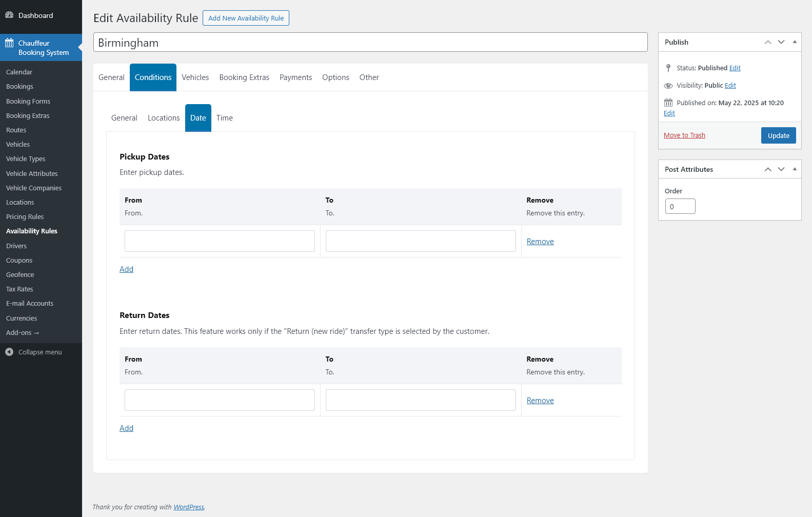
Task: Edit the visibility setting
Action: (x=730, y=86)
